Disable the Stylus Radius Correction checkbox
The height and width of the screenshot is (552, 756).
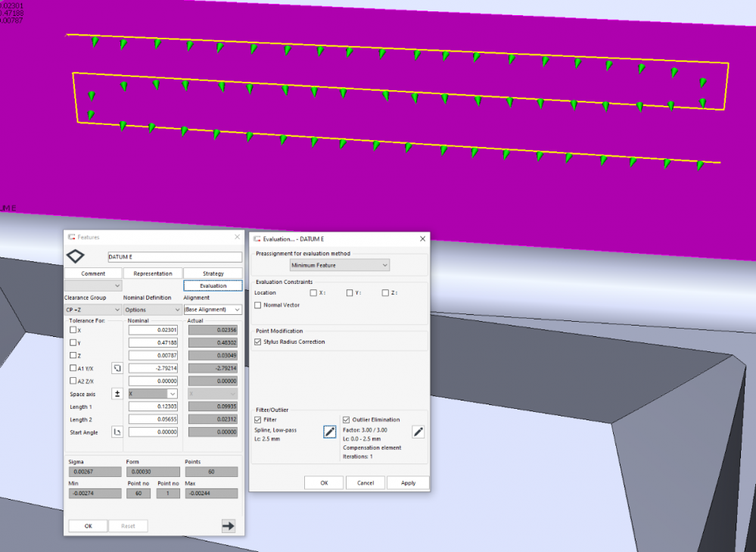point(259,342)
